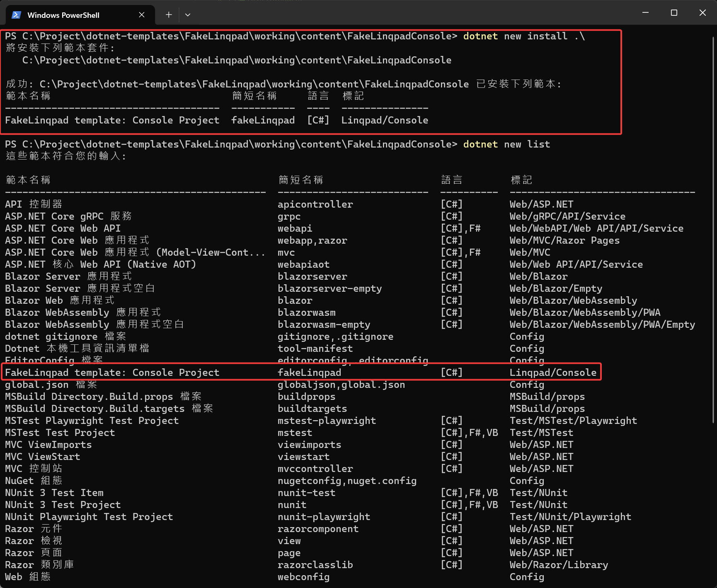The width and height of the screenshot is (717, 588).
Task: Close the terminal window
Action: (702, 13)
